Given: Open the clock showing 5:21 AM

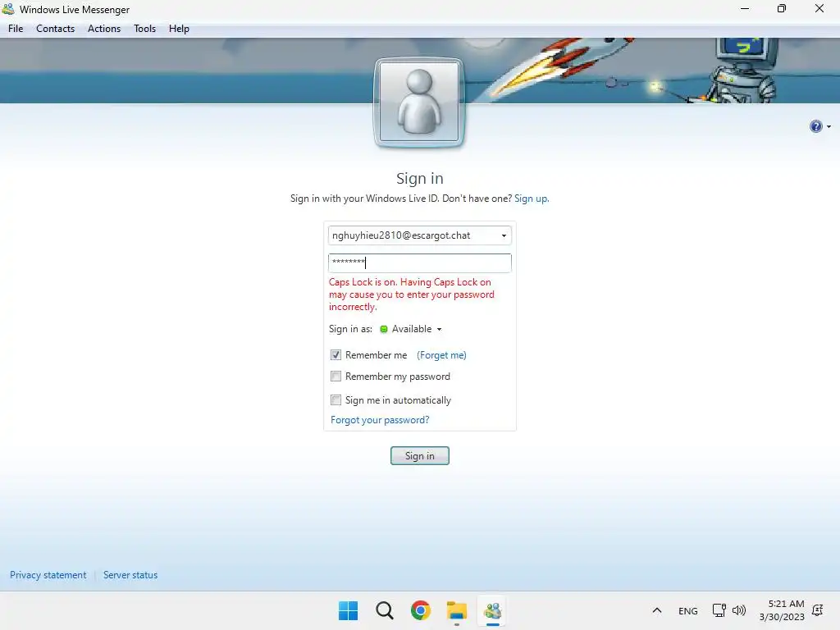Looking at the screenshot, I should click(x=782, y=610).
